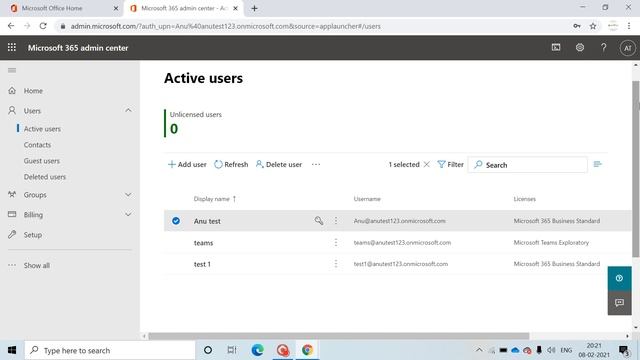Click the Licenses column header
The width and height of the screenshot is (640, 360).
click(524, 199)
